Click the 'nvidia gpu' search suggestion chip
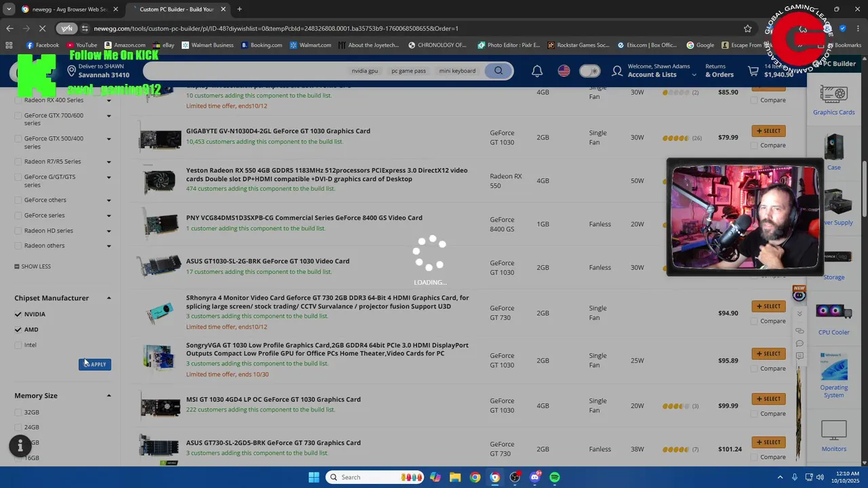868x488 pixels. (x=365, y=70)
